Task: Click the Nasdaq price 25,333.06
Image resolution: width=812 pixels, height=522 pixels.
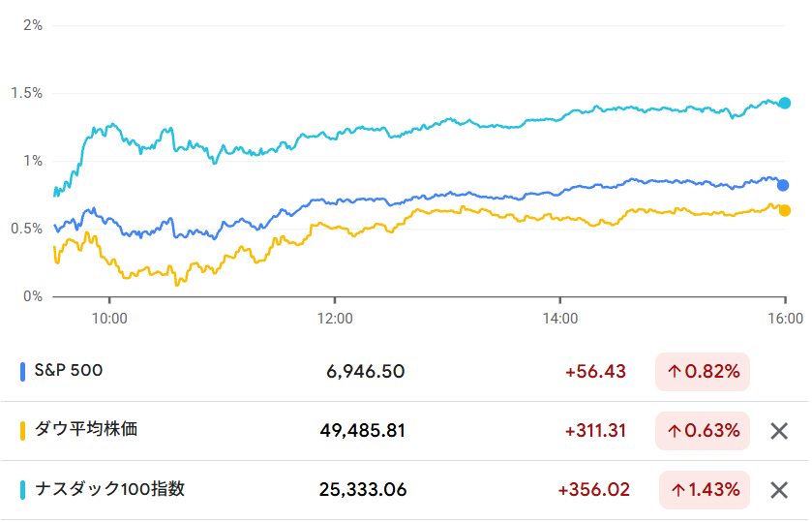Action: click(363, 490)
